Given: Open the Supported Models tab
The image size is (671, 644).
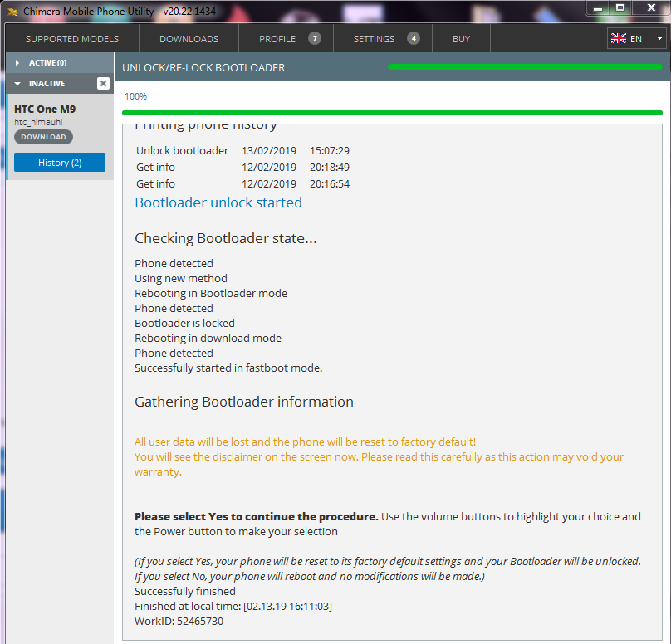Looking at the screenshot, I should (72, 39).
